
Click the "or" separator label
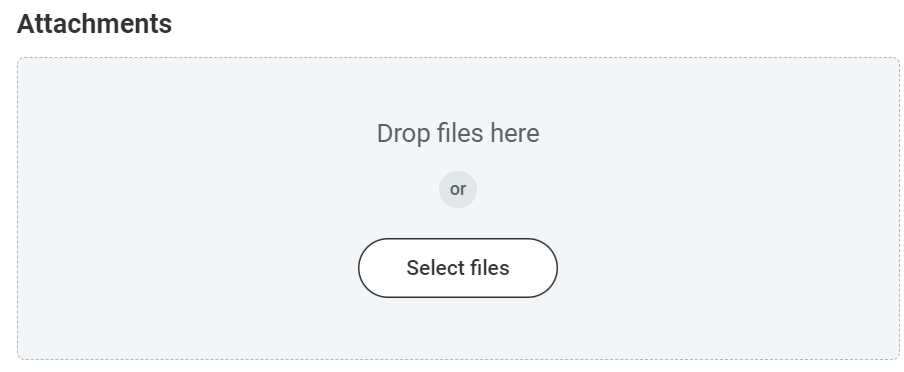point(458,189)
